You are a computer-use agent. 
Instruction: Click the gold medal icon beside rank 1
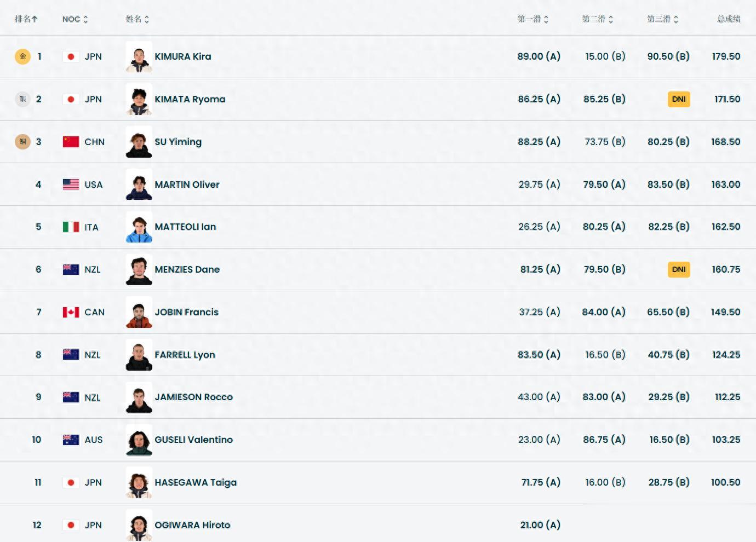click(x=22, y=56)
